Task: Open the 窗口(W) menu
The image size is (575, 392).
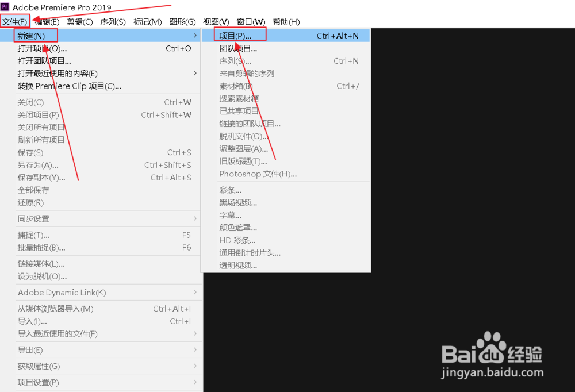Action: point(251,22)
